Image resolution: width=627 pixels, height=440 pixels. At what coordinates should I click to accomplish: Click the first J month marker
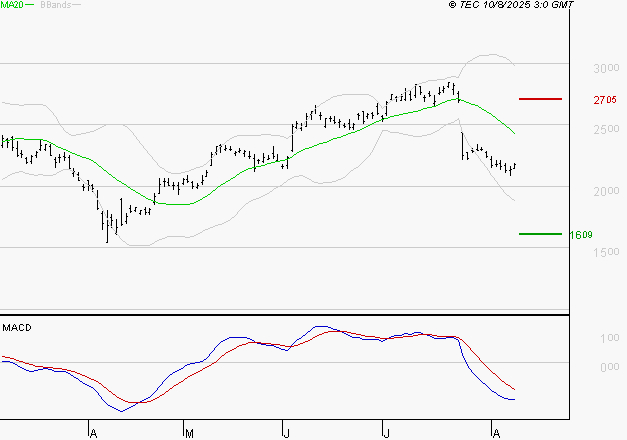tap(286, 434)
